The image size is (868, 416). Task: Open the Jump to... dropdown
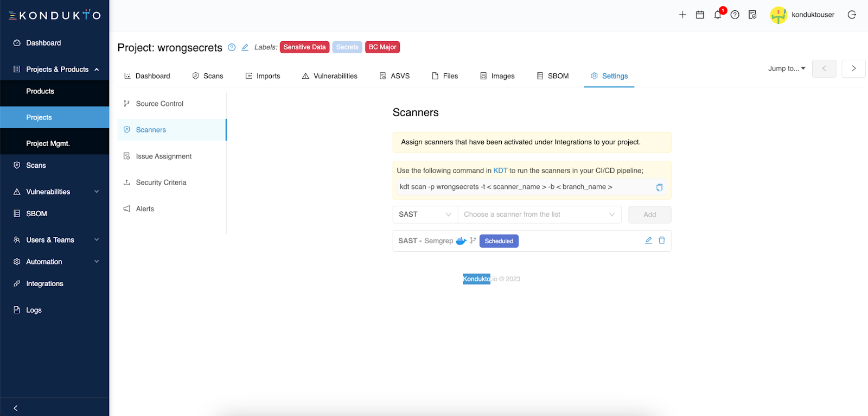click(x=787, y=68)
